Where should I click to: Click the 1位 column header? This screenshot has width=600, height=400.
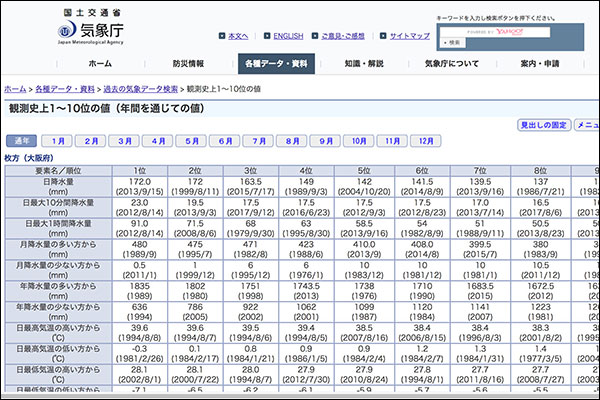coord(140,171)
